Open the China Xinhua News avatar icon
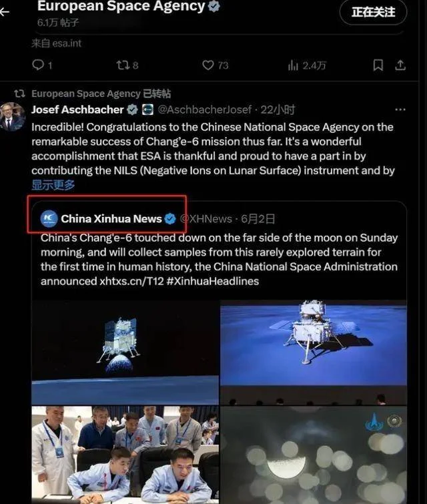 point(49,218)
